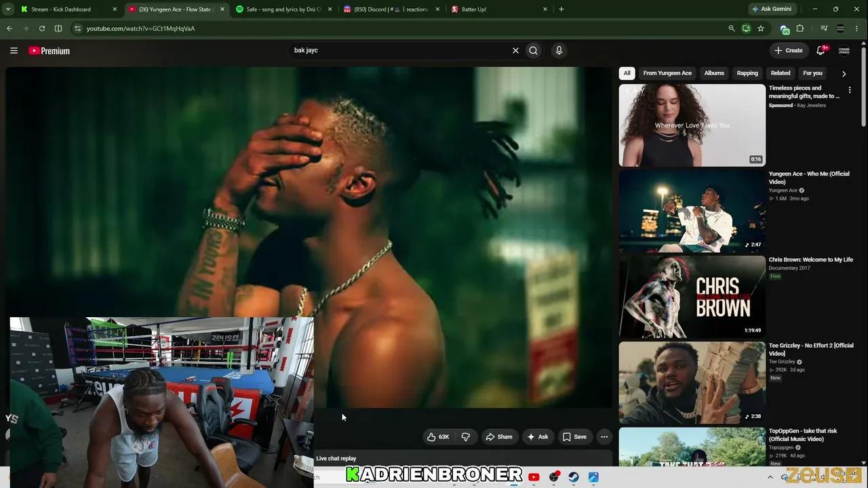Show more filter chips with the arrow
868x488 pixels.
[844, 73]
